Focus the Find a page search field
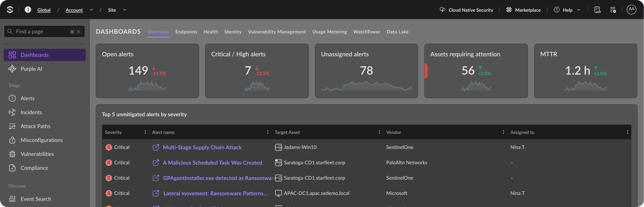The image size is (644, 207). [x=45, y=31]
